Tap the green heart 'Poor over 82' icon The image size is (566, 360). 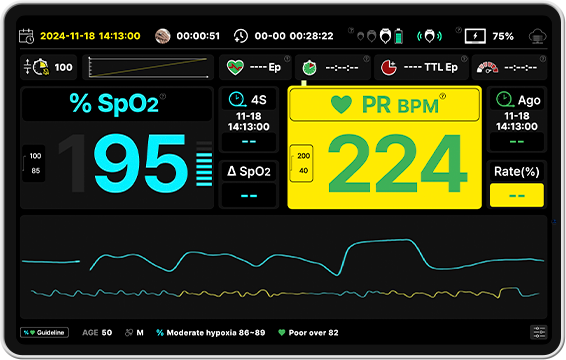click(x=282, y=333)
